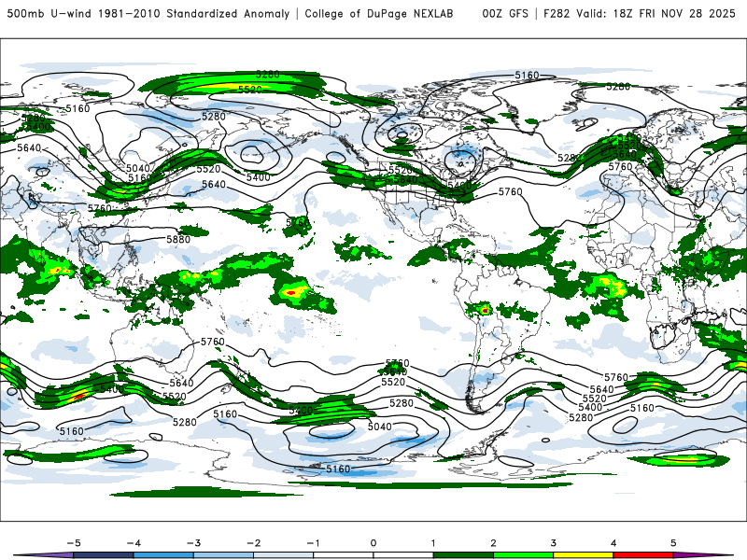Viewport: 747px width, 560px height.
Task: Click the '5' colorbar tick label
Action: pyautogui.click(x=673, y=543)
